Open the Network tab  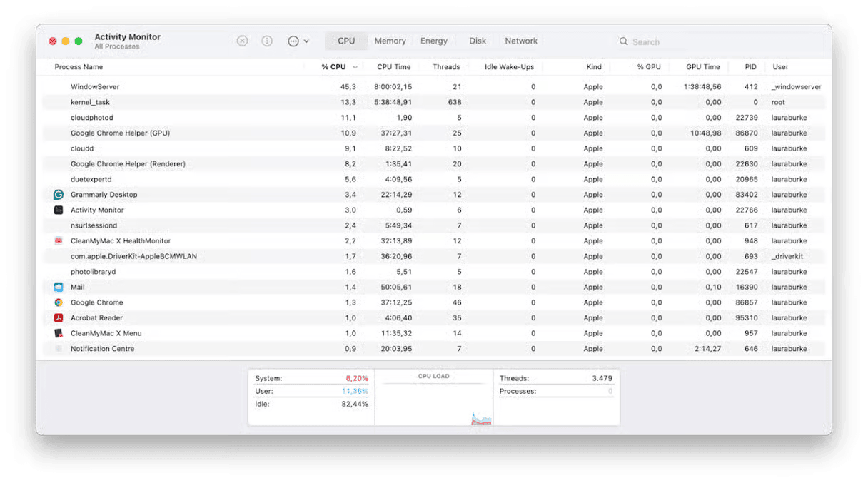tap(521, 41)
